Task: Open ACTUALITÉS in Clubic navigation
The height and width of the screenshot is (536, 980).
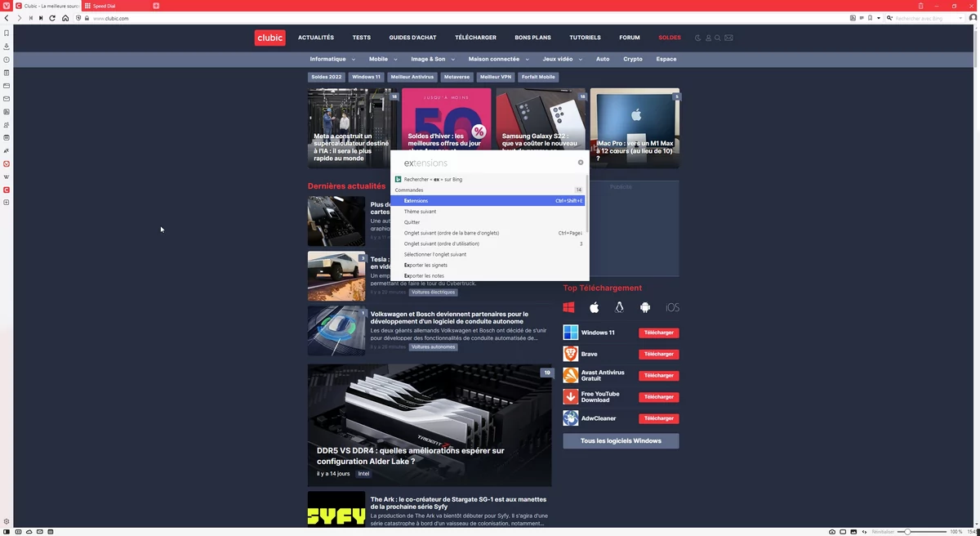Action: click(316, 38)
